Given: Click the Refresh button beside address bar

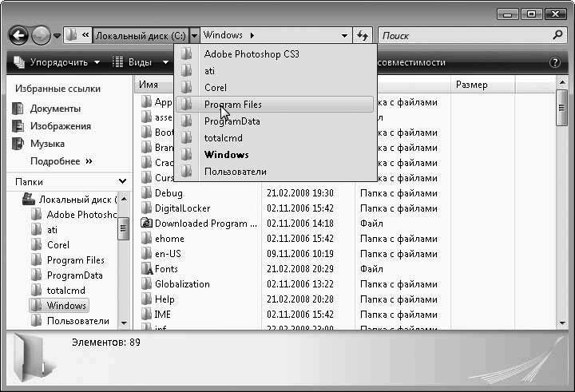Looking at the screenshot, I should point(363,35).
